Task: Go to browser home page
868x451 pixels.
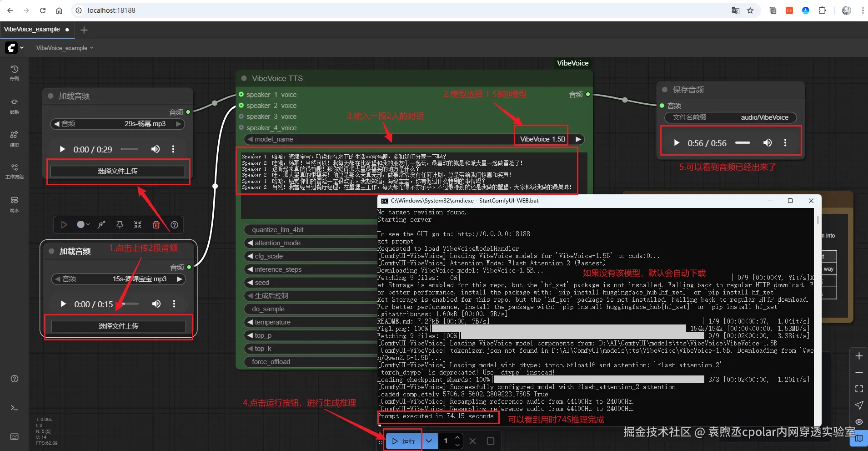Action: pos(59,10)
